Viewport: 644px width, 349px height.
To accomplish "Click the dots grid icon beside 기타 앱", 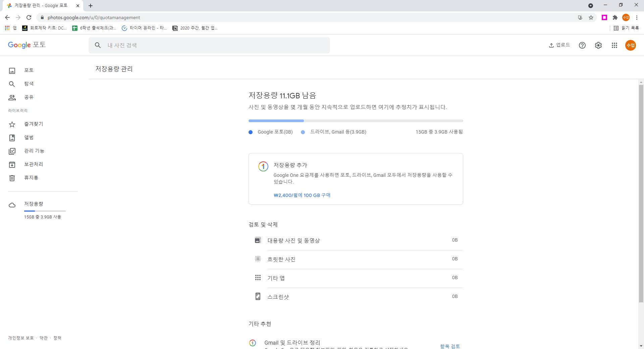I will pos(258,278).
